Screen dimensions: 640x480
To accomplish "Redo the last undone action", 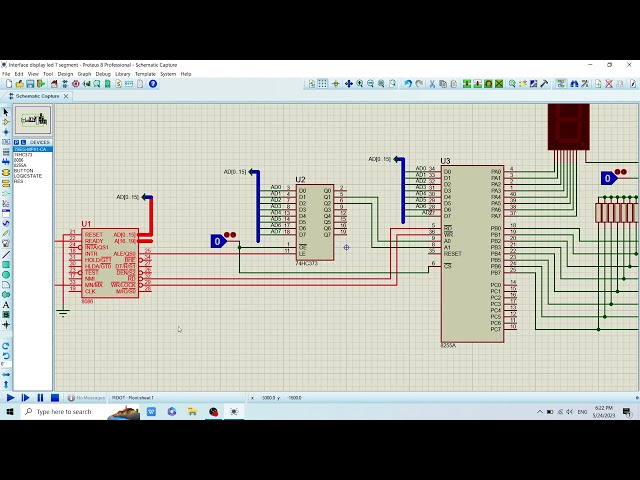I will pos(419,84).
